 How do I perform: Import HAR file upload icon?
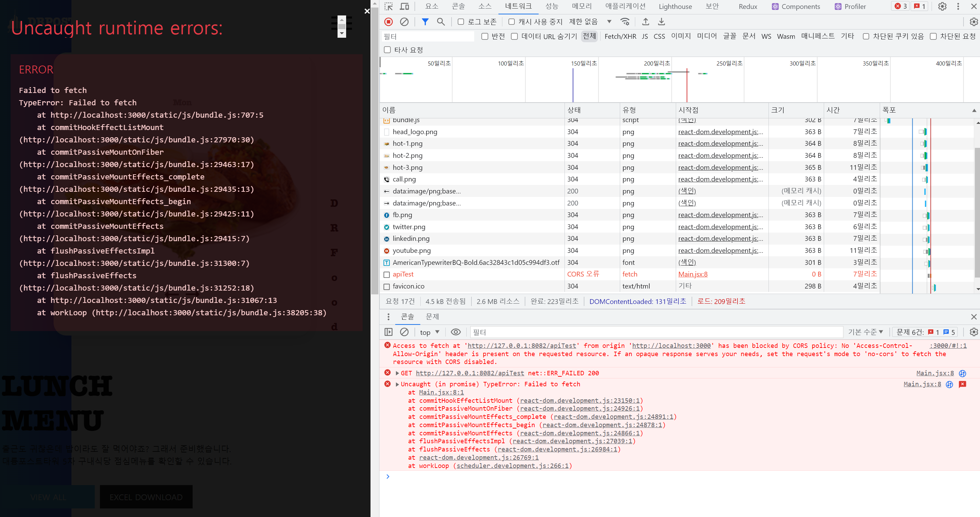coord(646,22)
